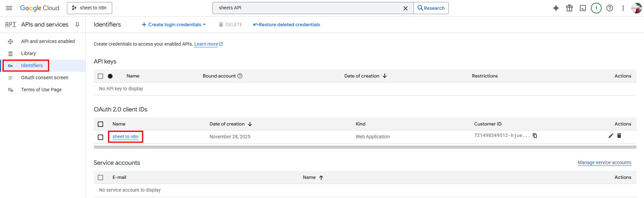Activate Cloud Shell terminal icon

[583, 8]
